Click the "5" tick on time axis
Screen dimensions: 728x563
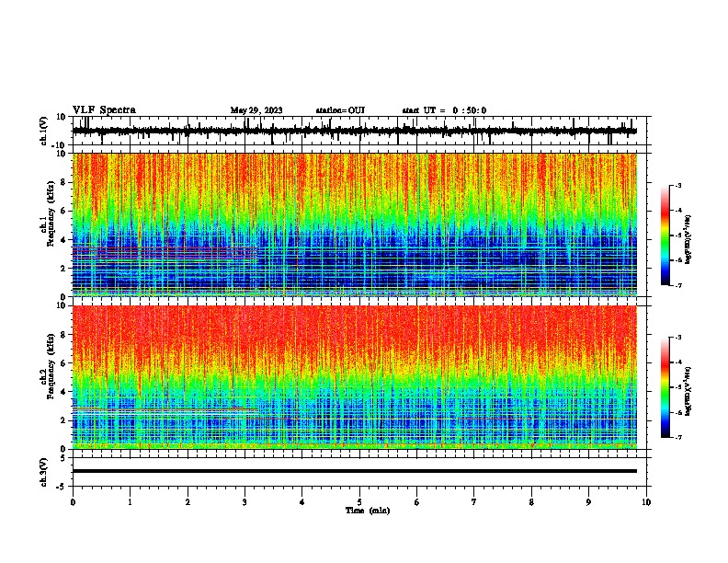click(359, 502)
